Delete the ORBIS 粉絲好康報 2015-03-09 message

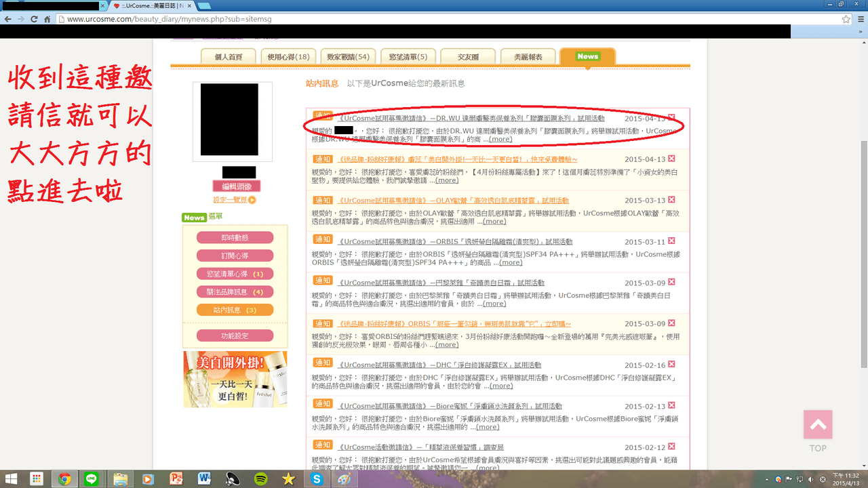click(x=671, y=323)
